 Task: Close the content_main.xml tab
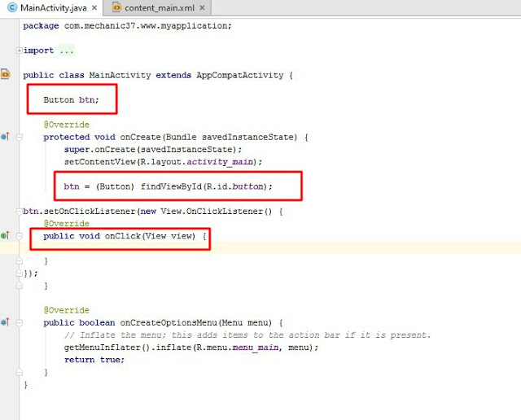tap(202, 7)
